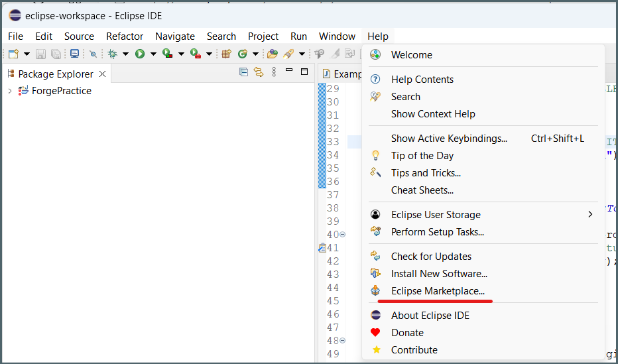The image size is (618, 364).
Task: Select Install New Software menu entry
Action: click(x=439, y=273)
